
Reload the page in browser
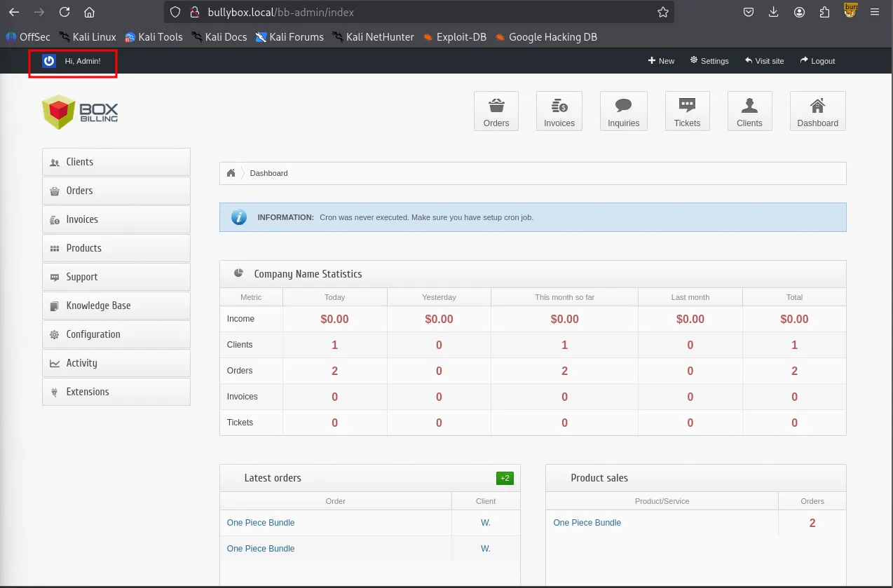point(64,12)
